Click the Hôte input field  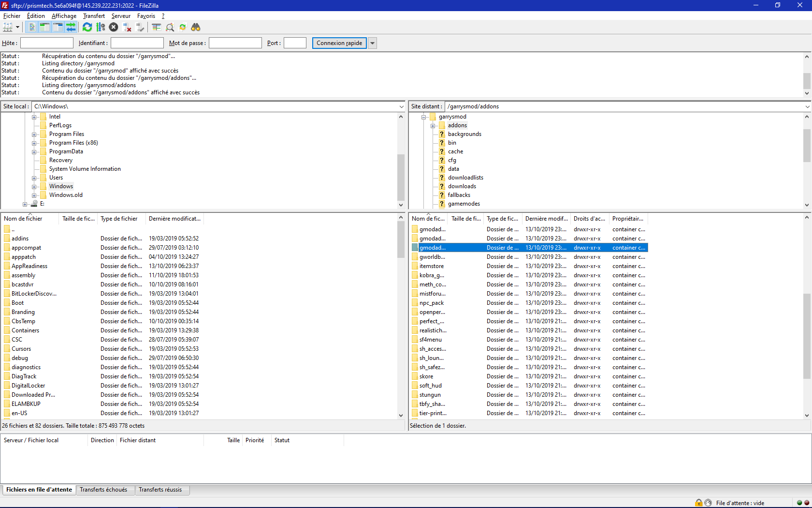47,43
